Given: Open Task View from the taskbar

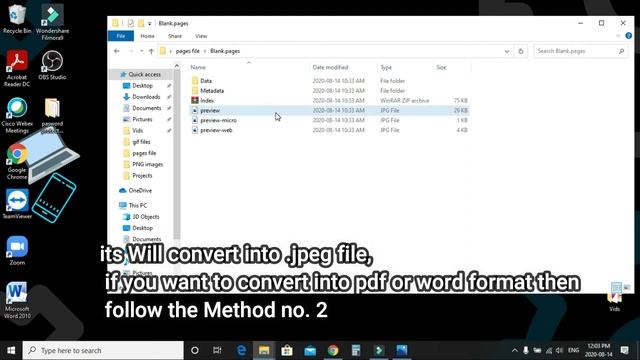Looking at the screenshot, I should coord(217,350).
